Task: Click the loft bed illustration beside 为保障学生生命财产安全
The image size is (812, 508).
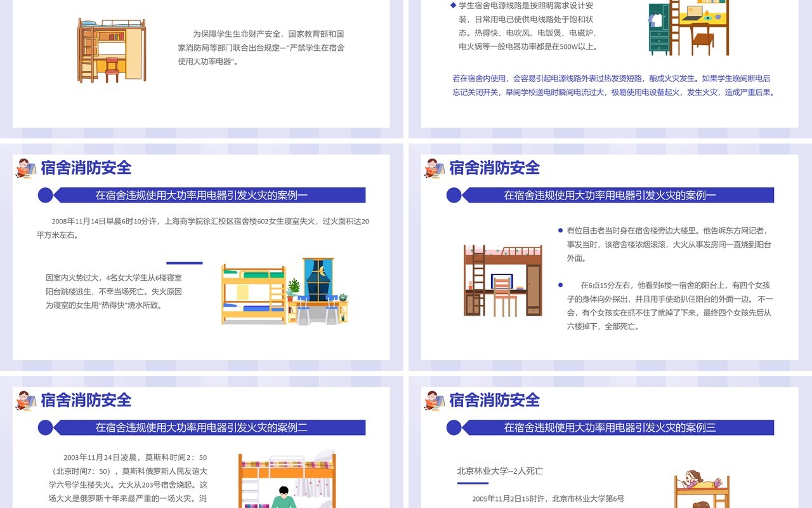Action: pyautogui.click(x=112, y=50)
